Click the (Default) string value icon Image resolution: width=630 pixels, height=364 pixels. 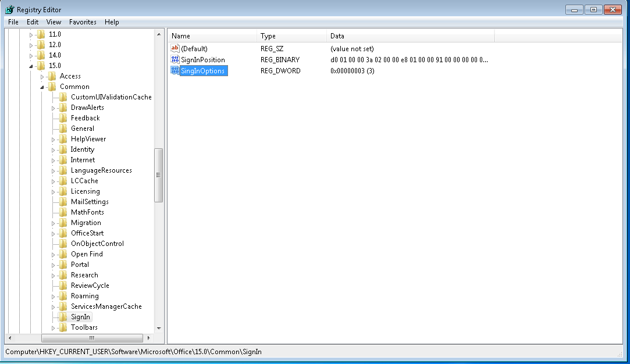pyautogui.click(x=175, y=49)
